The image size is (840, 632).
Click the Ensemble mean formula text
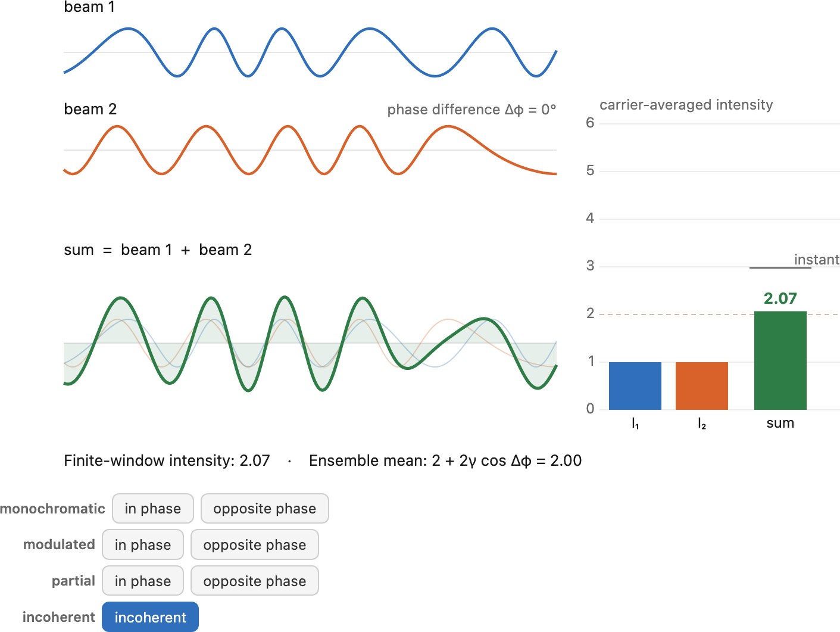click(x=445, y=460)
